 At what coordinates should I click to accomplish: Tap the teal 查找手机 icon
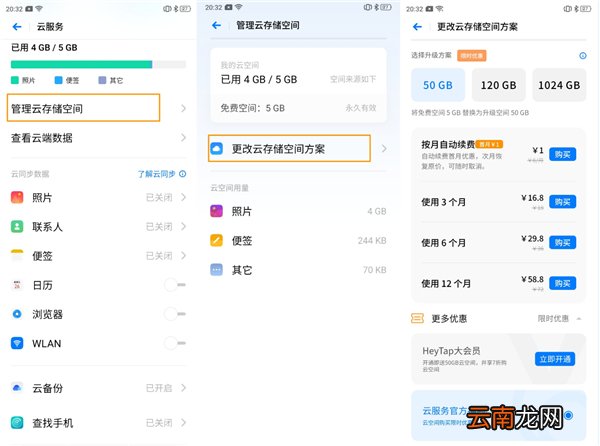click(17, 423)
